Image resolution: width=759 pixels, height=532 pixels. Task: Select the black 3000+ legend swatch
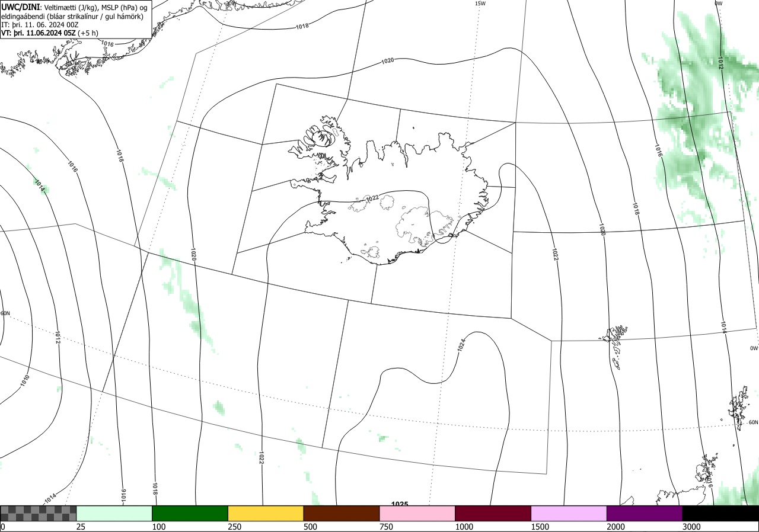(x=720, y=513)
